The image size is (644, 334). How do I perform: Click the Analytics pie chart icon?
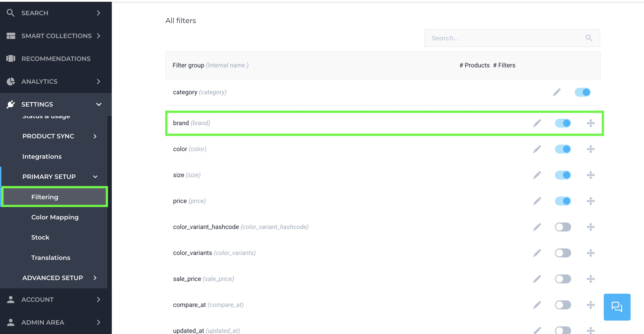click(11, 81)
